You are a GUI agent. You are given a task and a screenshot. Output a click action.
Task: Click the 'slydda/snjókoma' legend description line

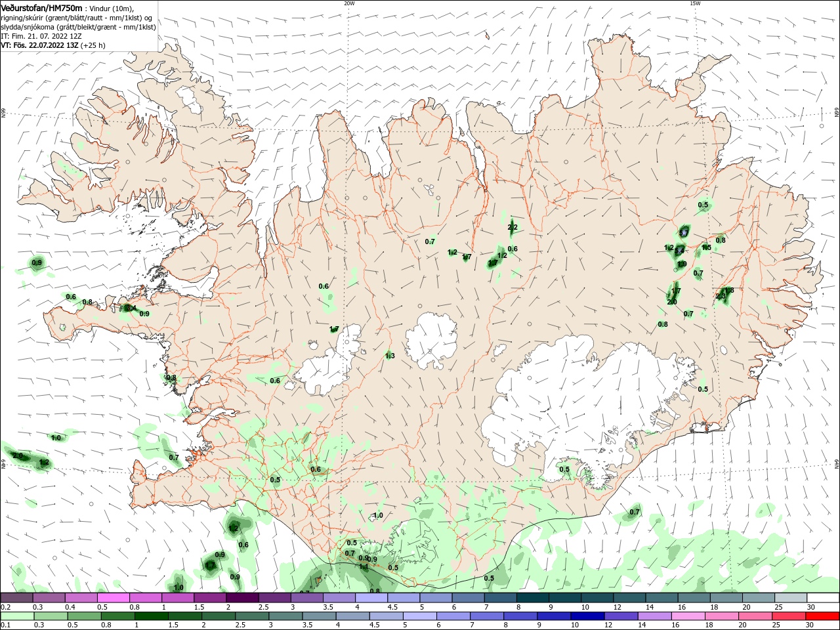[x=78, y=27]
